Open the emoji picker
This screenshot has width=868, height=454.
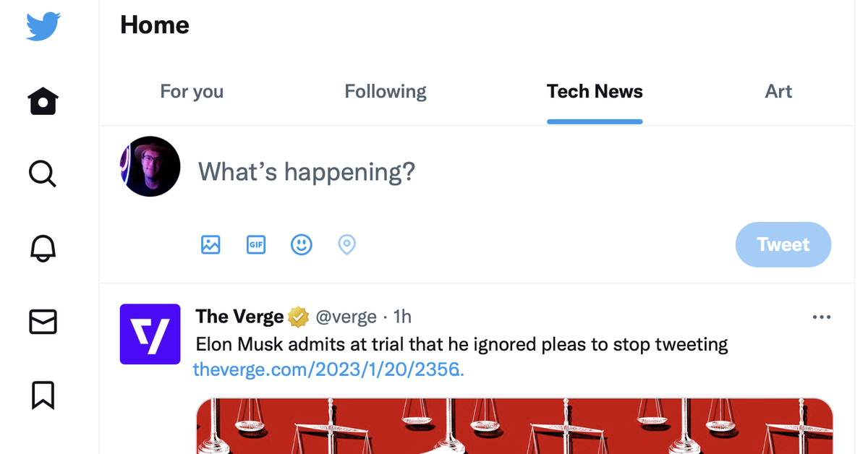pos(302,245)
